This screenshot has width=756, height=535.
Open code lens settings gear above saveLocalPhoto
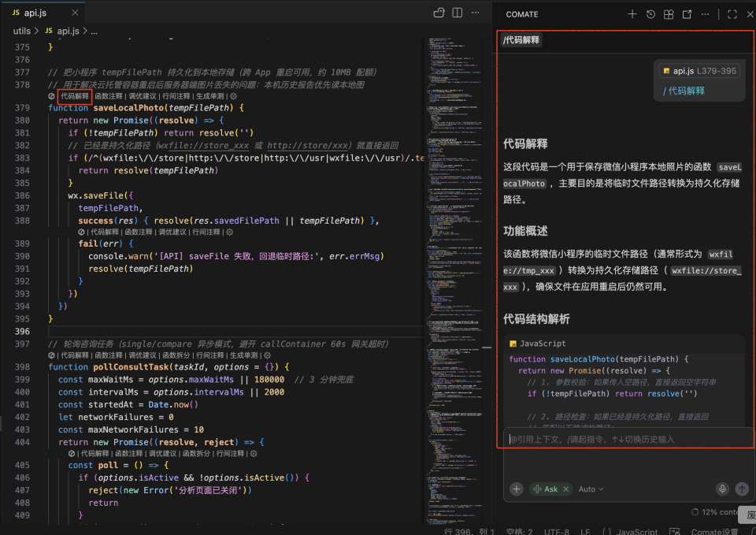point(234,96)
